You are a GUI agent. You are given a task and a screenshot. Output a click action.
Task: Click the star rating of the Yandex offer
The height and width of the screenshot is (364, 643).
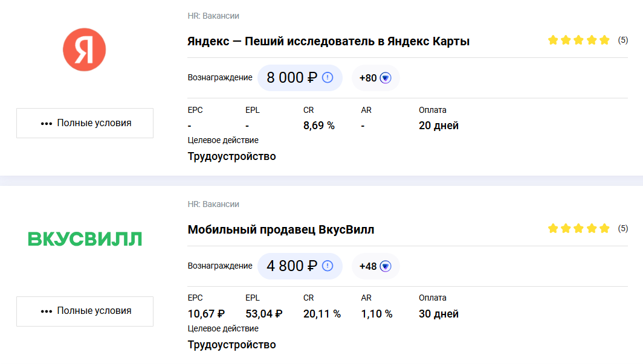578,40
